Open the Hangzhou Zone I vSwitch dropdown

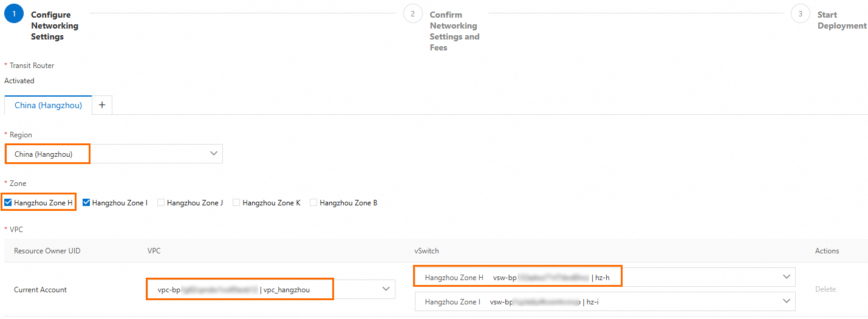point(605,301)
